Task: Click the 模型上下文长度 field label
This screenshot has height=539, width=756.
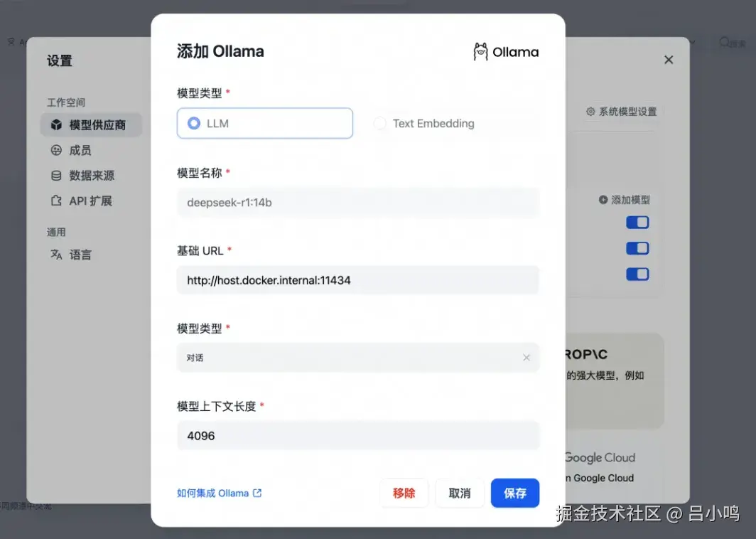Action: click(217, 406)
